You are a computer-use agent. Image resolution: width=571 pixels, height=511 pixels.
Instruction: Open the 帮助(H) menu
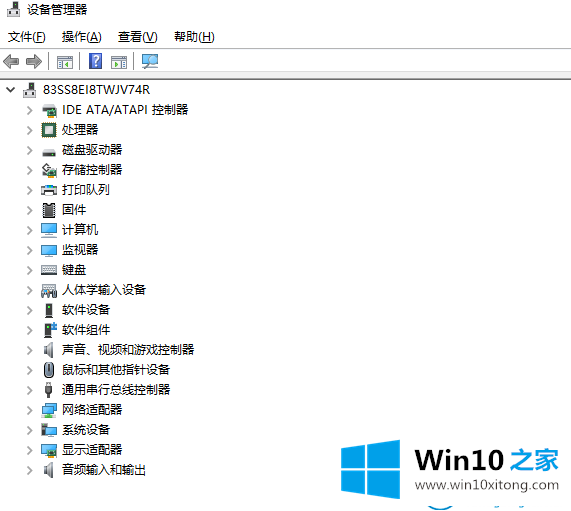tap(194, 37)
